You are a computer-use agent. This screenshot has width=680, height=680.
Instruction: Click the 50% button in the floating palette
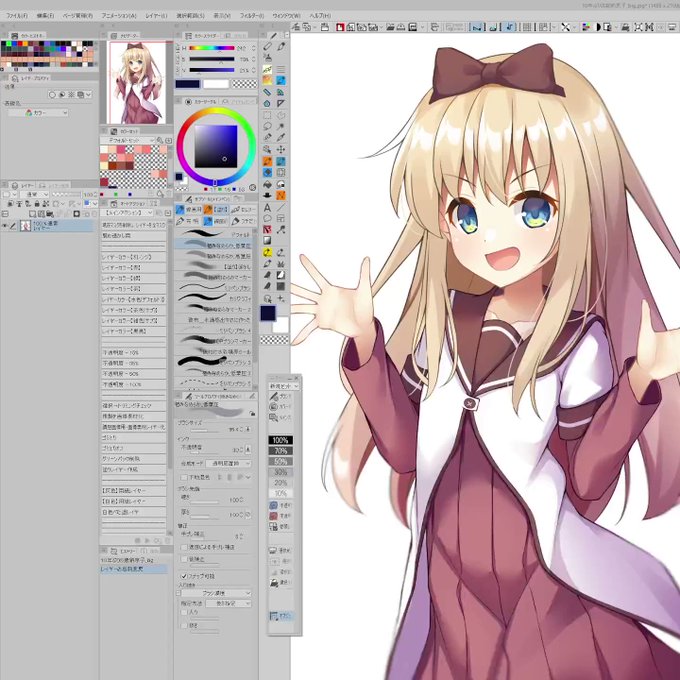tap(281, 461)
